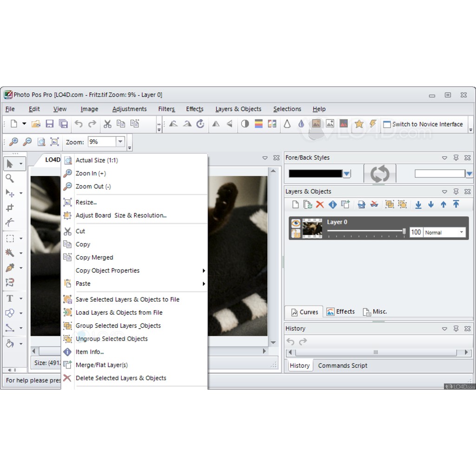Pick the Magic Wand tool

[9, 253]
